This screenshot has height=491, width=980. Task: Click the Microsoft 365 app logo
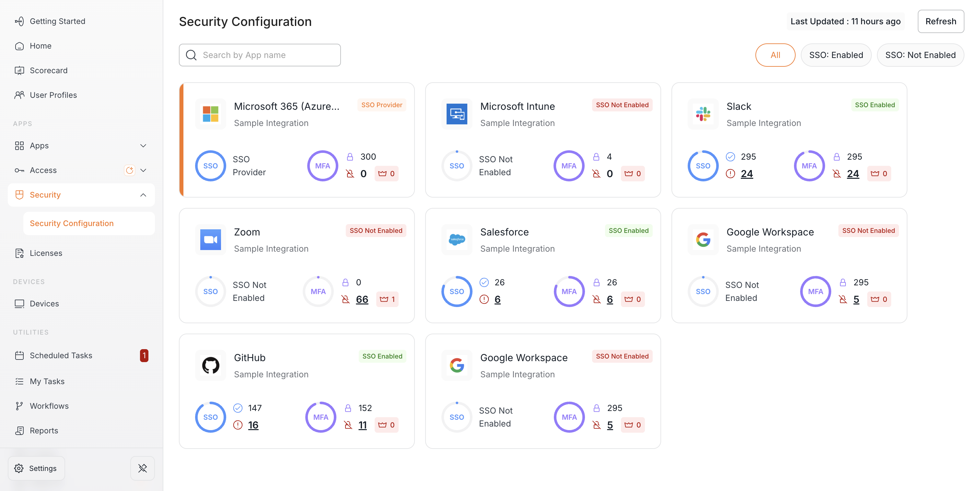coord(210,114)
